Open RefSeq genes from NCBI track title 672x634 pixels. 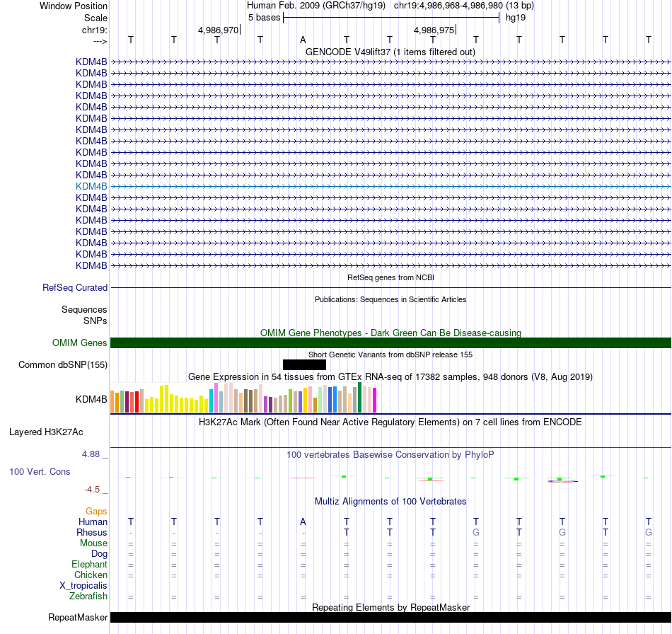pyautogui.click(x=390, y=277)
